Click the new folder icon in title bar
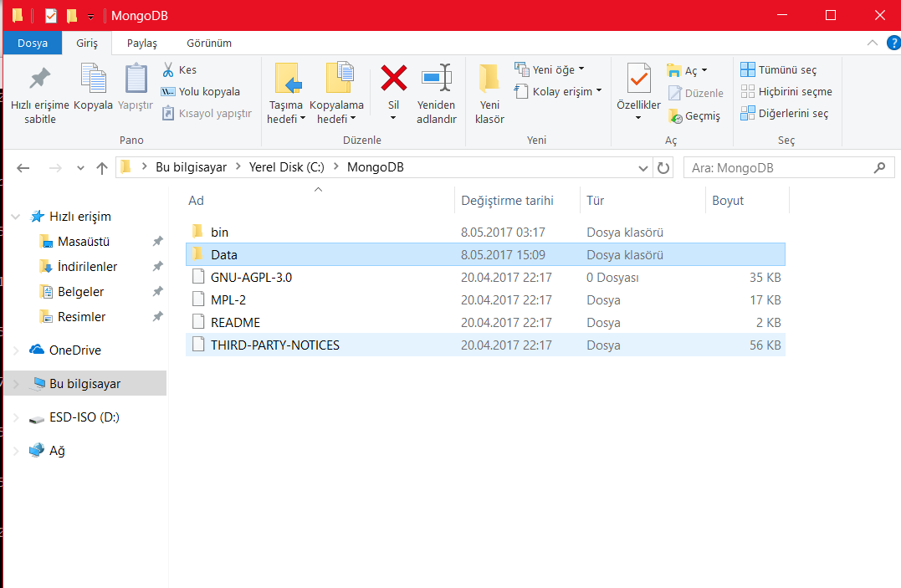This screenshot has width=901, height=588. (71, 16)
